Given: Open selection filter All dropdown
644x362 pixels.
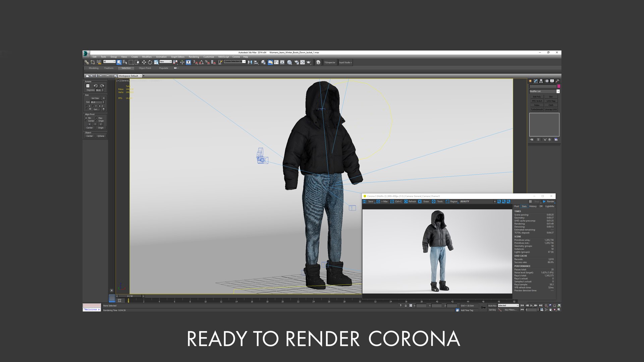Looking at the screenshot, I should coord(109,62).
